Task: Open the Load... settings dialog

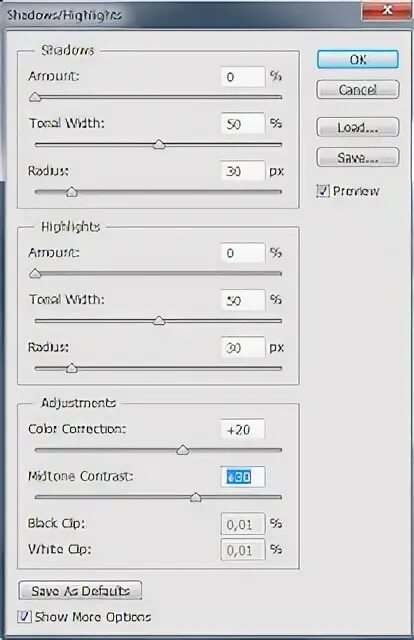Action: click(x=358, y=127)
